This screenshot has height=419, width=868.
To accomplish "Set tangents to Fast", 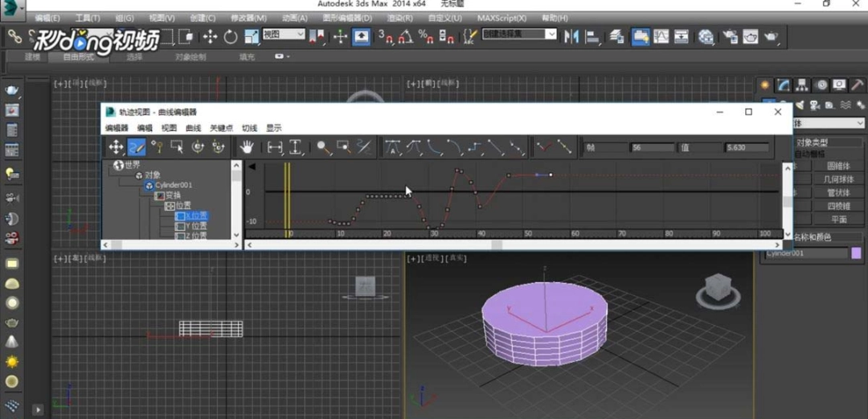I will point(434,147).
